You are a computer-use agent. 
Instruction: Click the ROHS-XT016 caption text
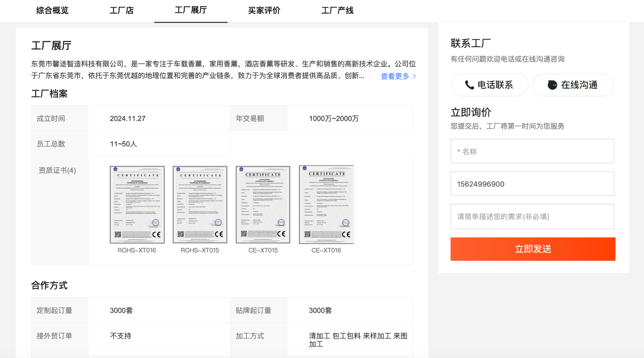(x=137, y=250)
